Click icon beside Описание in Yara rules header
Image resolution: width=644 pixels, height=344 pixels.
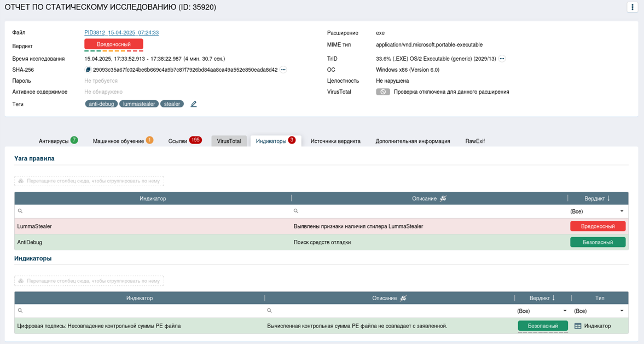(x=443, y=198)
